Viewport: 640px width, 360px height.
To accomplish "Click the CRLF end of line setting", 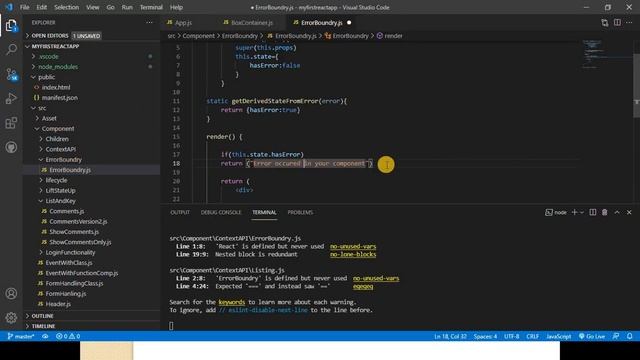I will (532, 336).
